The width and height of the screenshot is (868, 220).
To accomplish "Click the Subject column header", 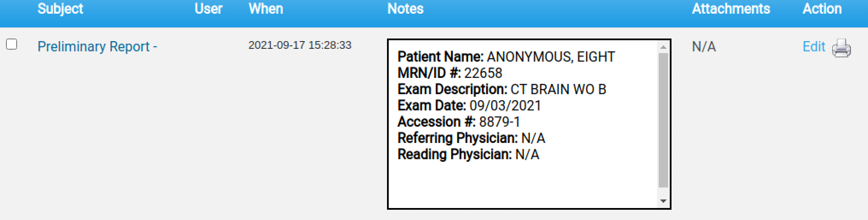I will (x=60, y=9).
